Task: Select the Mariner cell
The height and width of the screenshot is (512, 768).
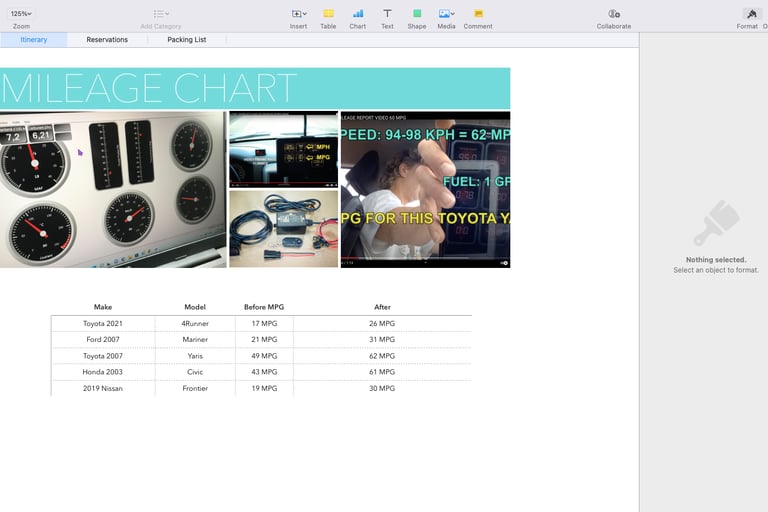Action: (195, 340)
